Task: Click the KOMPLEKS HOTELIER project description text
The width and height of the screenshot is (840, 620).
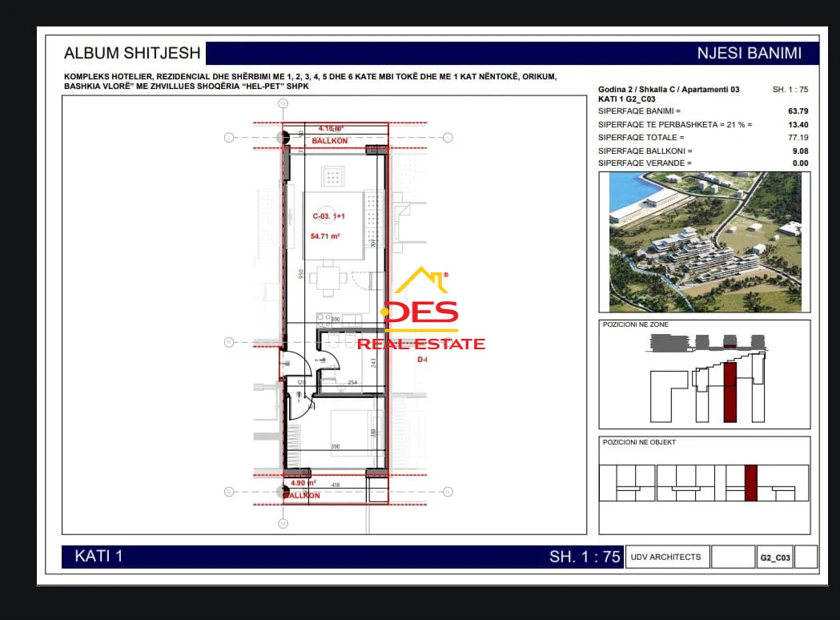Action: point(310,82)
